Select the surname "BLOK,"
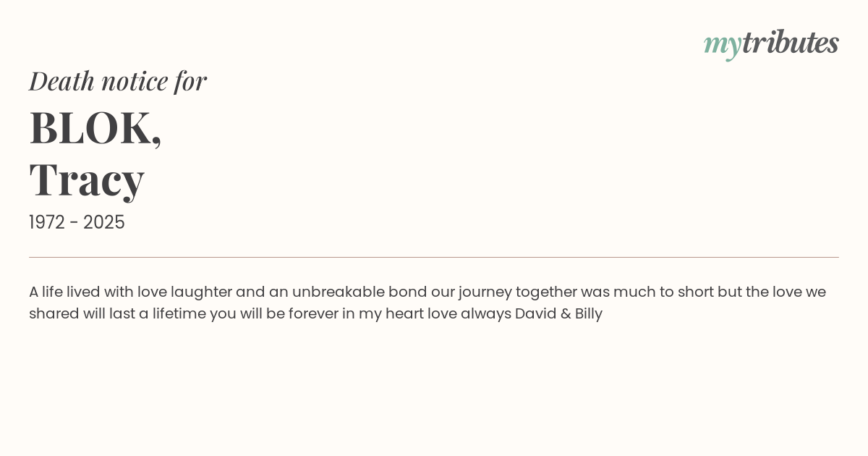868x456 pixels. point(95,128)
